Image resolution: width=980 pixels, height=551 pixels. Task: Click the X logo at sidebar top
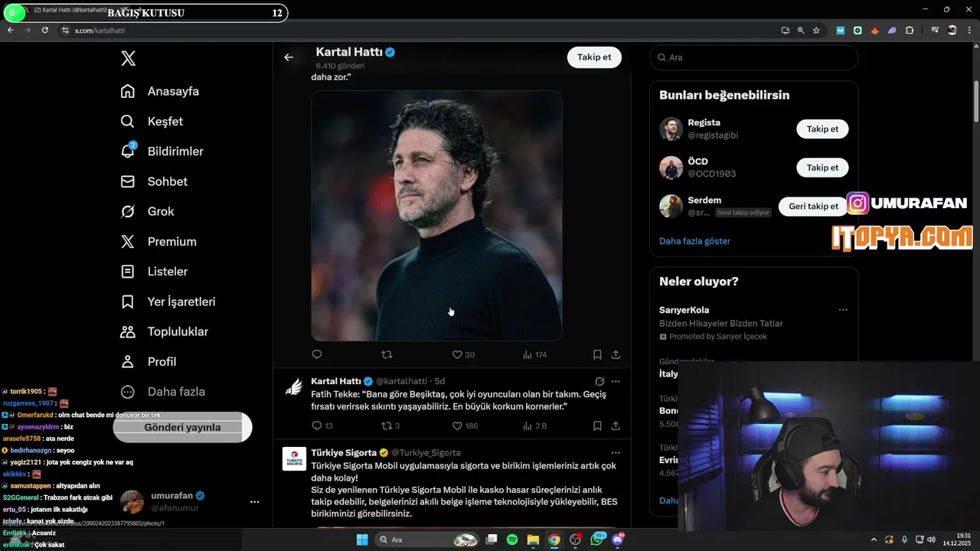128,58
